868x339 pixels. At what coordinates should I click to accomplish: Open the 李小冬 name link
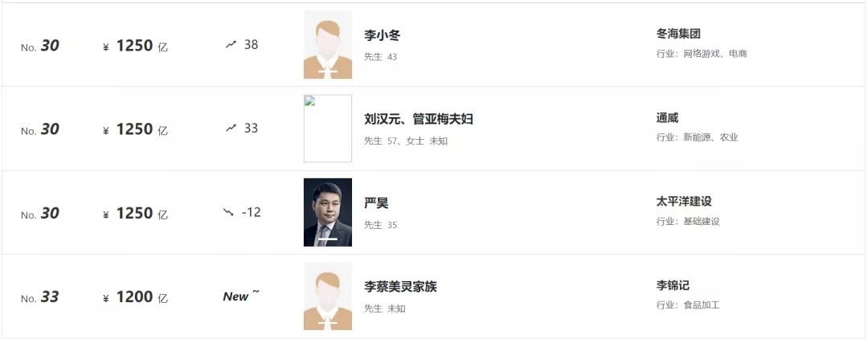click(382, 35)
